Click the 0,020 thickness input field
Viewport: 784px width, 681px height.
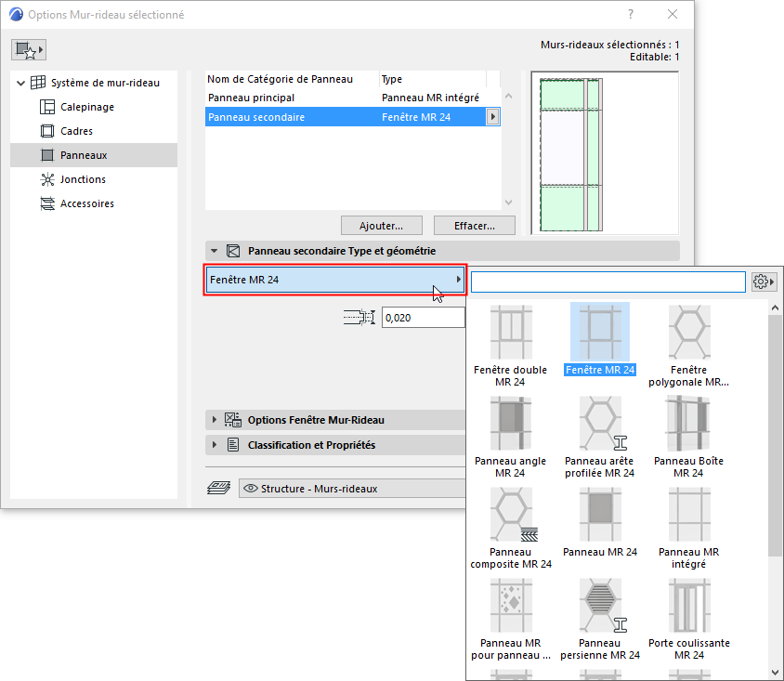(424, 318)
